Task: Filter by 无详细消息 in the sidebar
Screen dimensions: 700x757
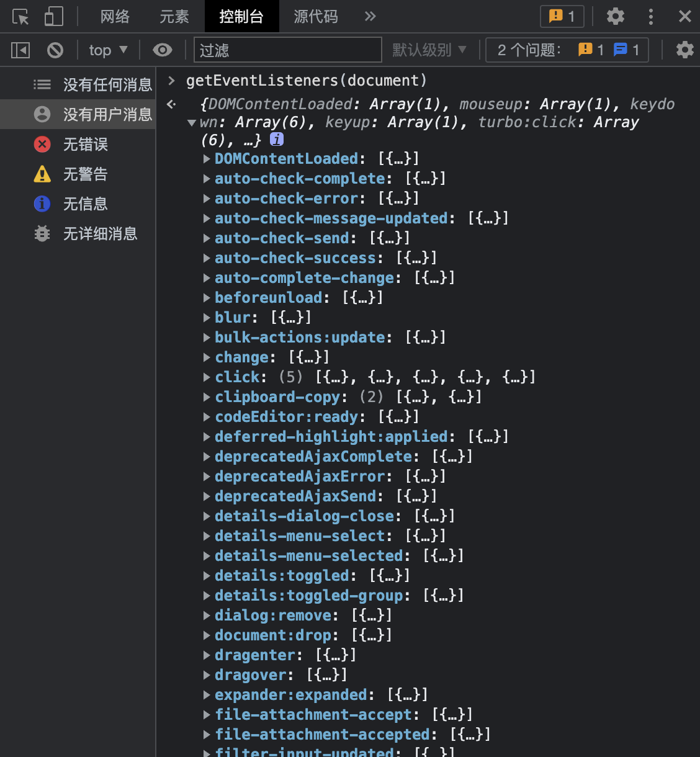Action: point(78,233)
